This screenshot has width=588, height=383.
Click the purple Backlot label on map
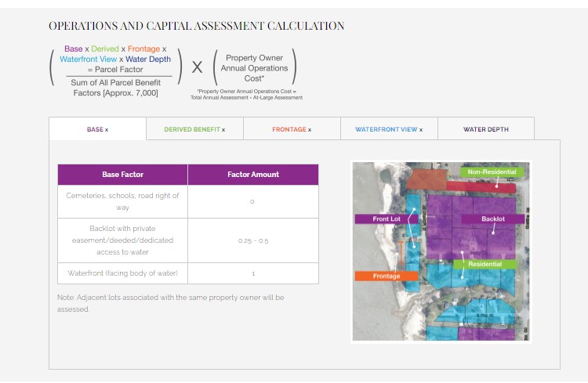tap(493, 219)
